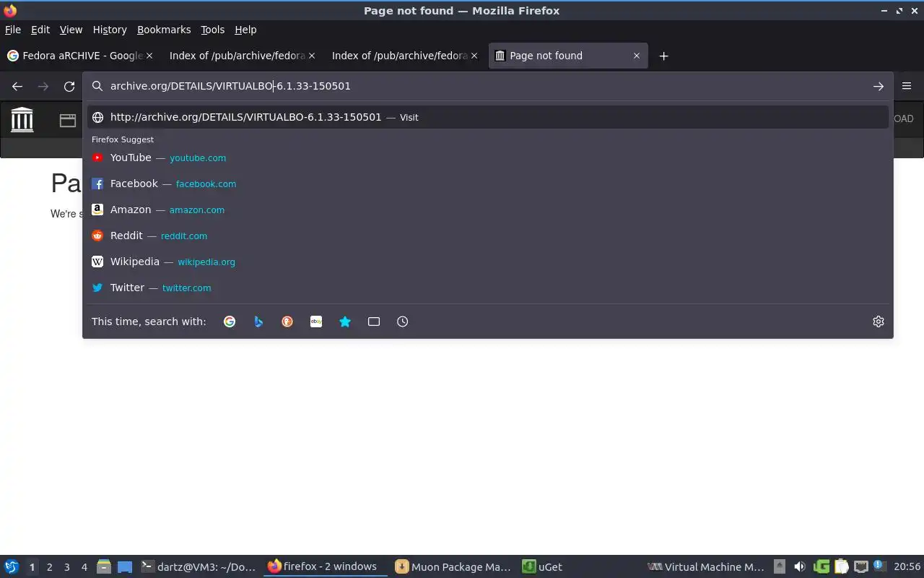Open the volume control in system tray
Screen dimensions: 924x578
(800, 567)
